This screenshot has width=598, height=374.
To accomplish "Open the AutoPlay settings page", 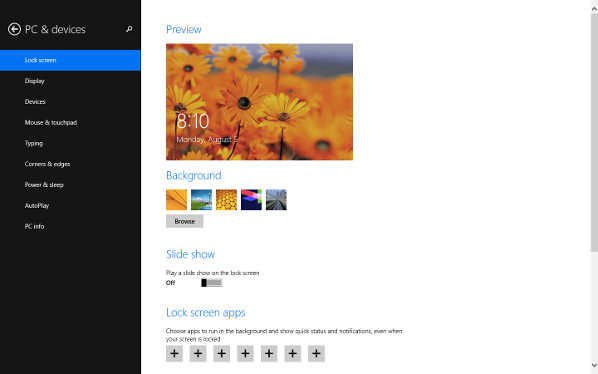I will (70, 205).
